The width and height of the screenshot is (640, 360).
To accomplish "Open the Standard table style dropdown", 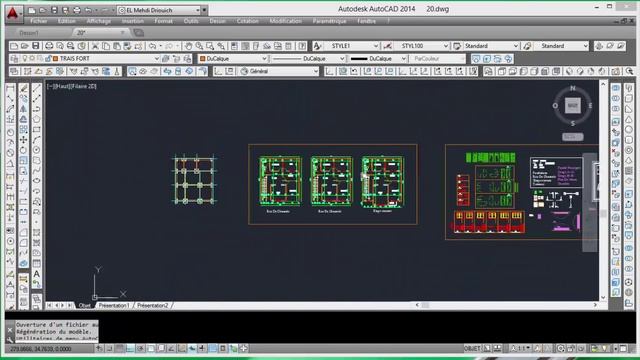I will pos(516,46).
